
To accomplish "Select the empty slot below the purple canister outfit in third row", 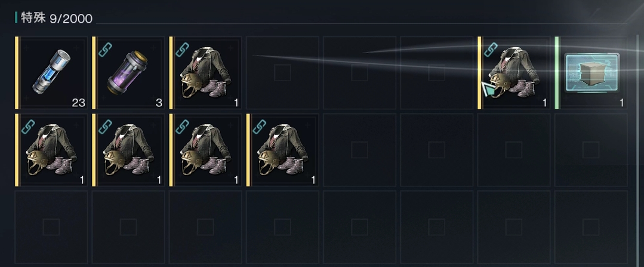I will pyautogui.click(x=128, y=227).
